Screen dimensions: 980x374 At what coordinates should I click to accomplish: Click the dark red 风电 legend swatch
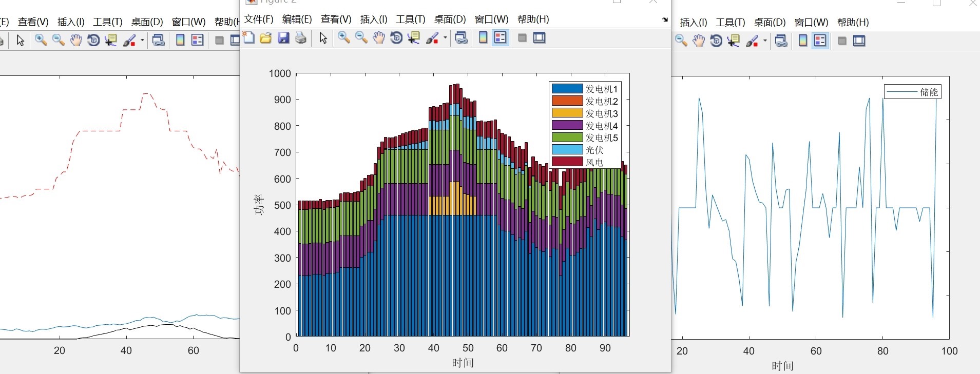(x=567, y=162)
